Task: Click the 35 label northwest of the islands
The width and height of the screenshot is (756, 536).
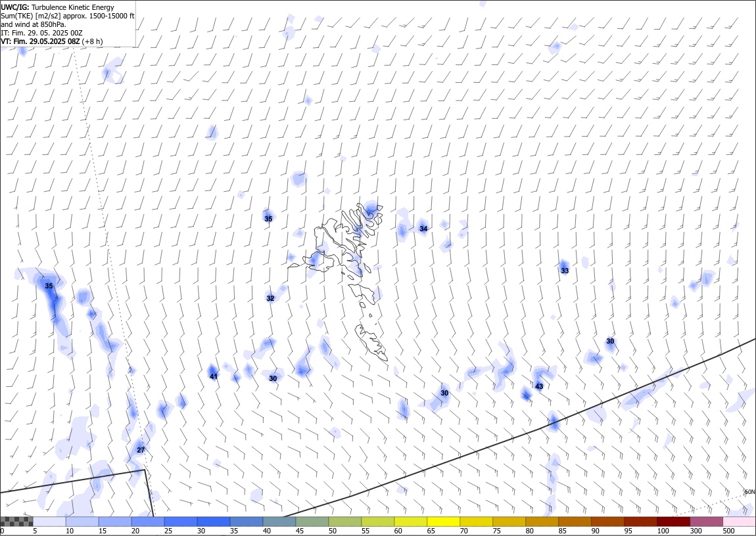Action: 268,219
